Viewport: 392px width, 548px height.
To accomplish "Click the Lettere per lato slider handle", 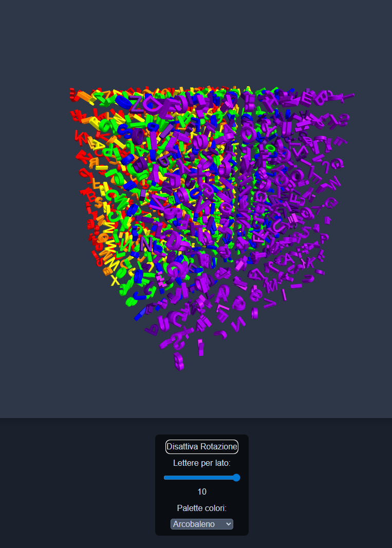I will pyautogui.click(x=236, y=478).
